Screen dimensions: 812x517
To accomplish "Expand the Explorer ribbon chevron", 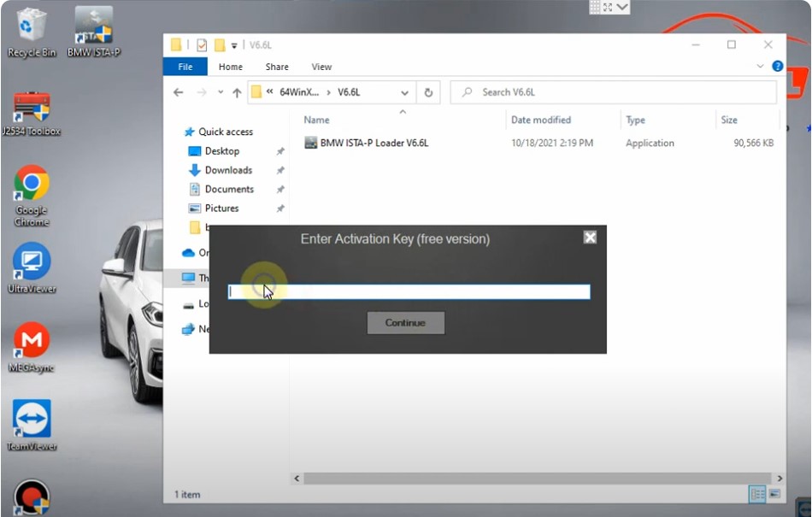I will tap(761, 67).
